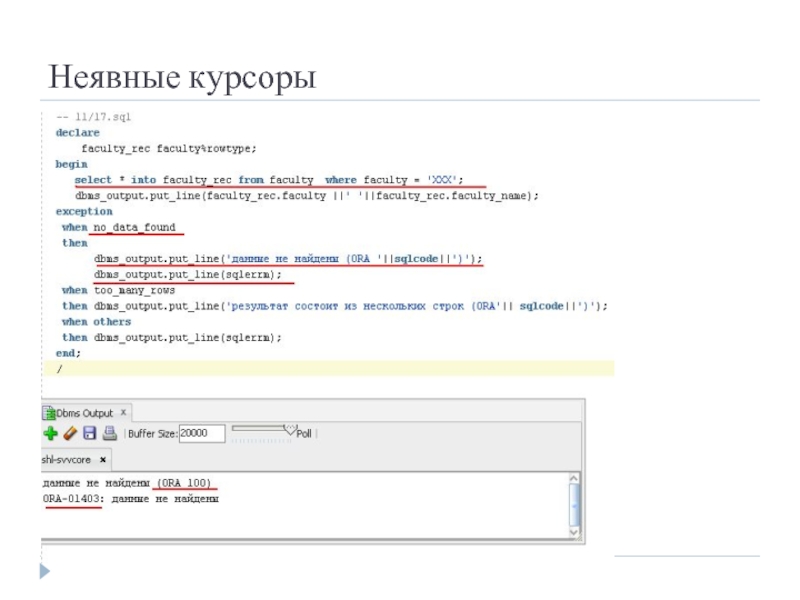
Task: Click the 'declare' keyword in code
Action: pyautogui.click(x=78, y=133)
